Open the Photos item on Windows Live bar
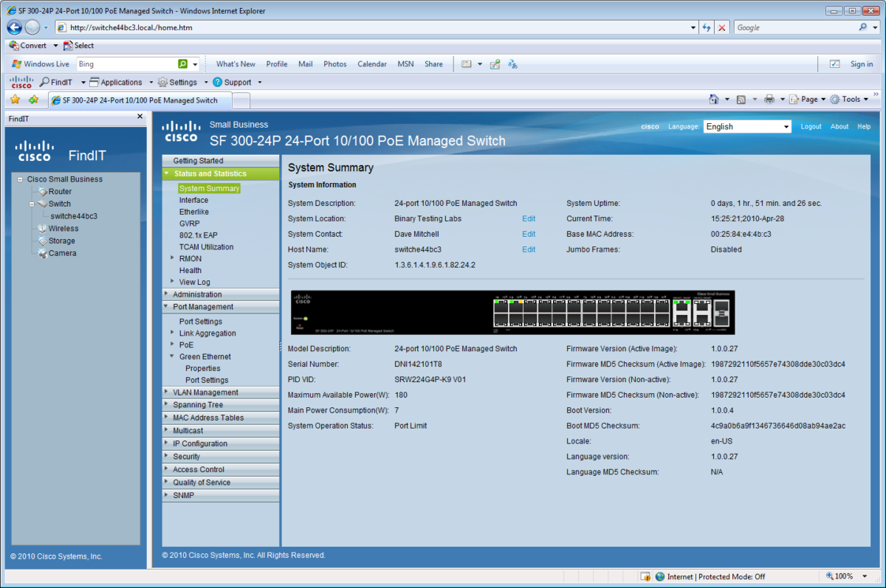The height and width of the screenshot is (588, 886). (x=334, y=64)
